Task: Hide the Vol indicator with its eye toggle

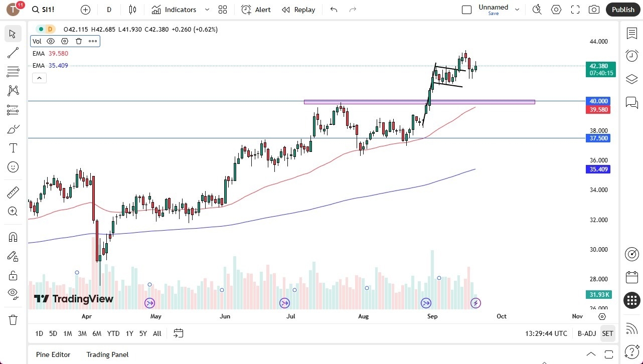Action: click(x=50, y=41)
